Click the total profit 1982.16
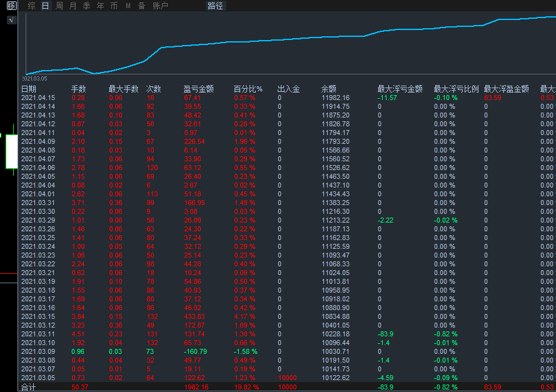556x392 pixels. tap(196, 388)
